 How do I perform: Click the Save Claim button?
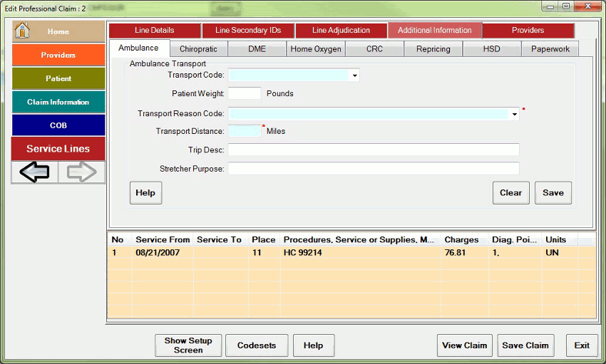[x=525, y=345]
